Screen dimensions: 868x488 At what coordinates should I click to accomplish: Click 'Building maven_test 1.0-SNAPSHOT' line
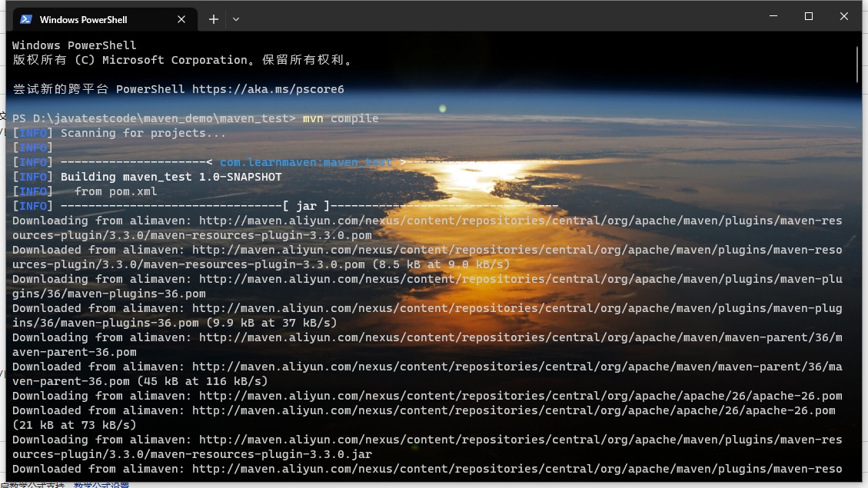coord(171,177)
